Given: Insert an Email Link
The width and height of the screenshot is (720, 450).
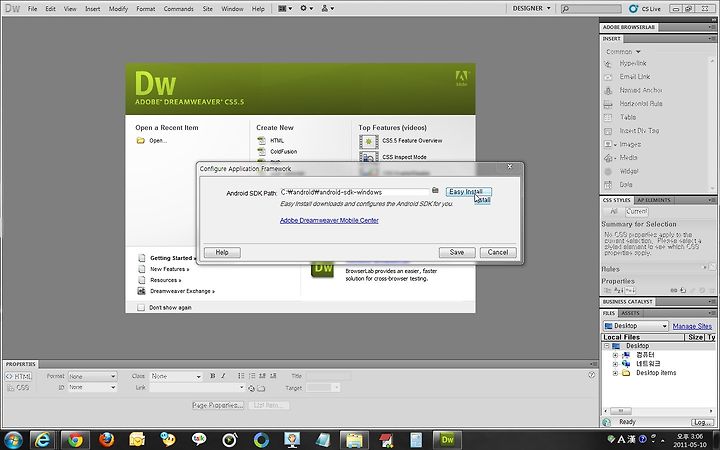Looking at the screenshot, I should pyautogui.click(x=635, y=77).
